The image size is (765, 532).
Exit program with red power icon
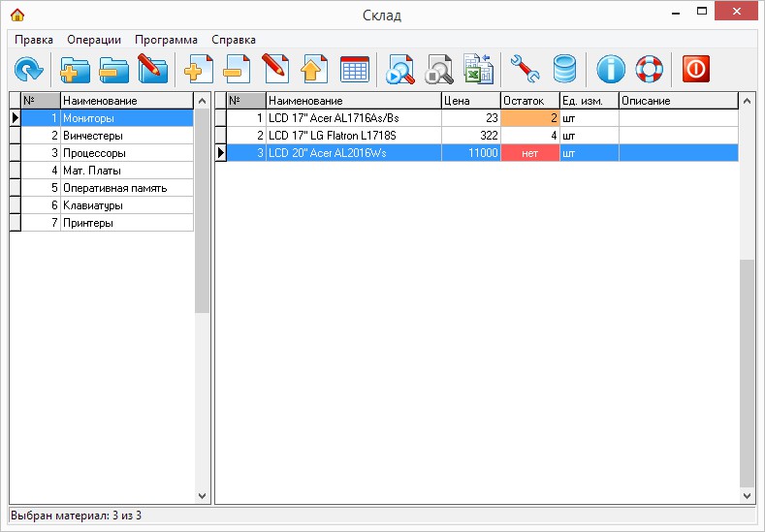[x=696, y=68]
